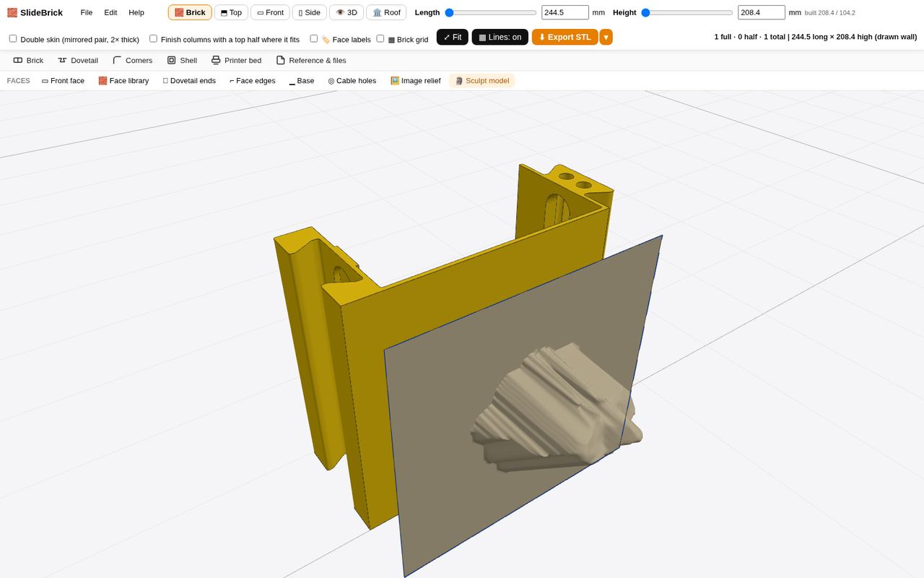Select the Cable holes option
Viewport: 924px width, 578px height.
(352, 81)
